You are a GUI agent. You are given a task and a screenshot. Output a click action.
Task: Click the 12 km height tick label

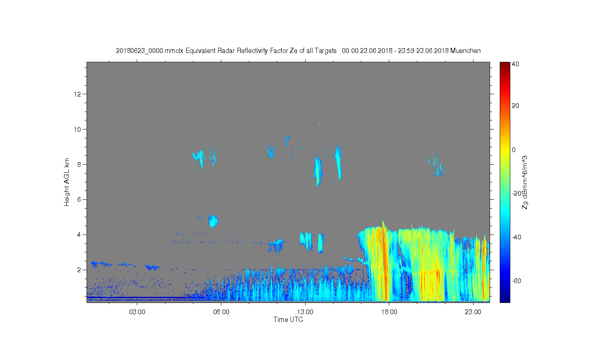78,94
